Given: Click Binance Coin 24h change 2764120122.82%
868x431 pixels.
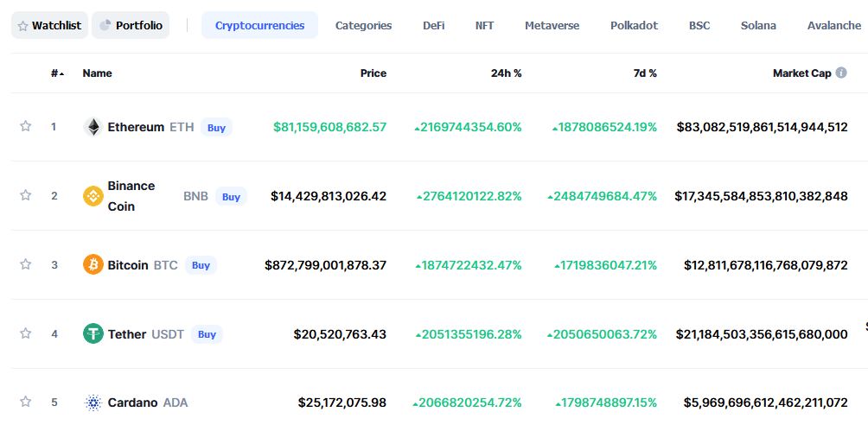Looking at the screenshot, I should [469, 196].
